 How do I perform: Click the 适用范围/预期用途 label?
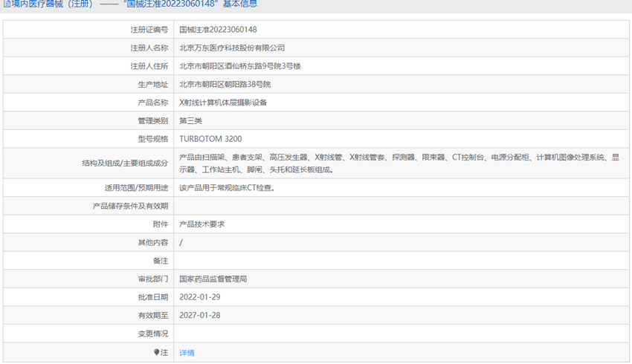click(x=136, y=188)
